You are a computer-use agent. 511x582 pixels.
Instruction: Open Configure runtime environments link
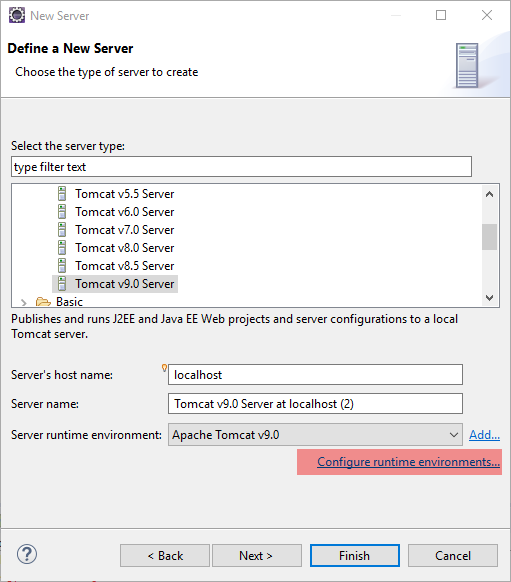click(408, 462)
